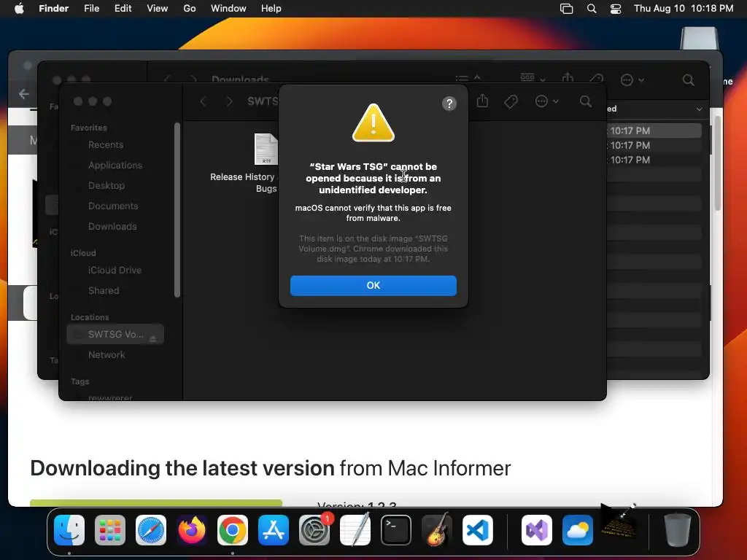Launch Visual Studio Code from the Dock
The width and height of the screenshot is (747, 560).
tap(478, 530)
